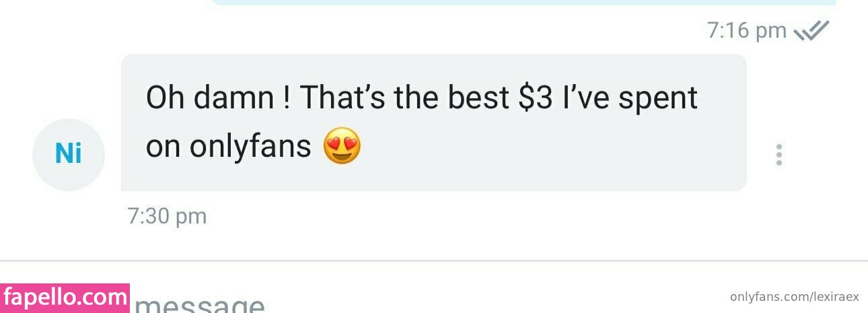Click the "Ni" initials text

click(x=69, y=155)
